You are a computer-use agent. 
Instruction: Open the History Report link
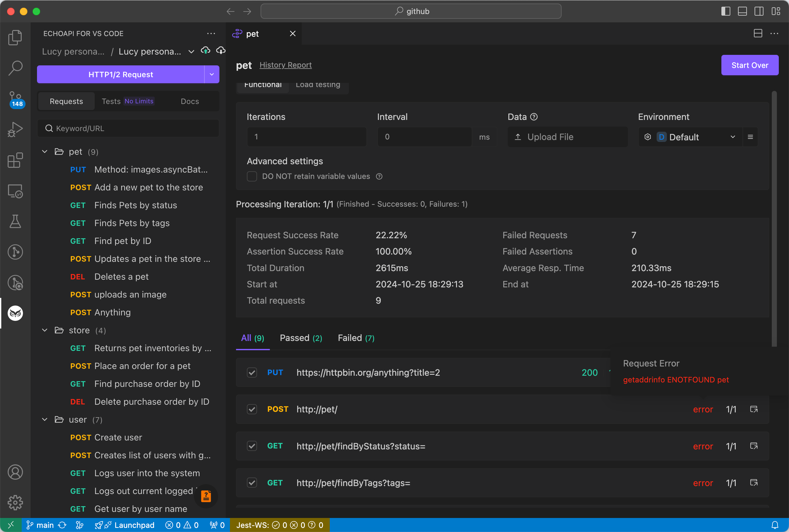285,65
